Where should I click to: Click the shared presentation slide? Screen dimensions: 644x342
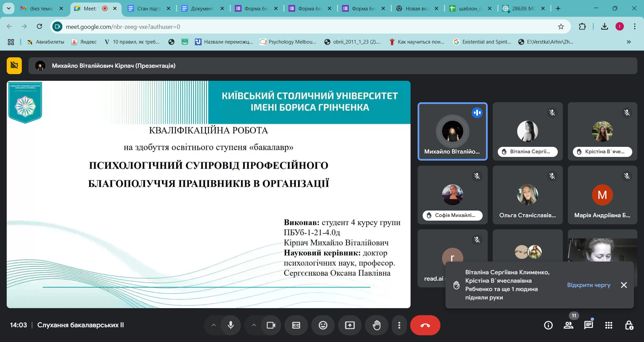point(209,194)
